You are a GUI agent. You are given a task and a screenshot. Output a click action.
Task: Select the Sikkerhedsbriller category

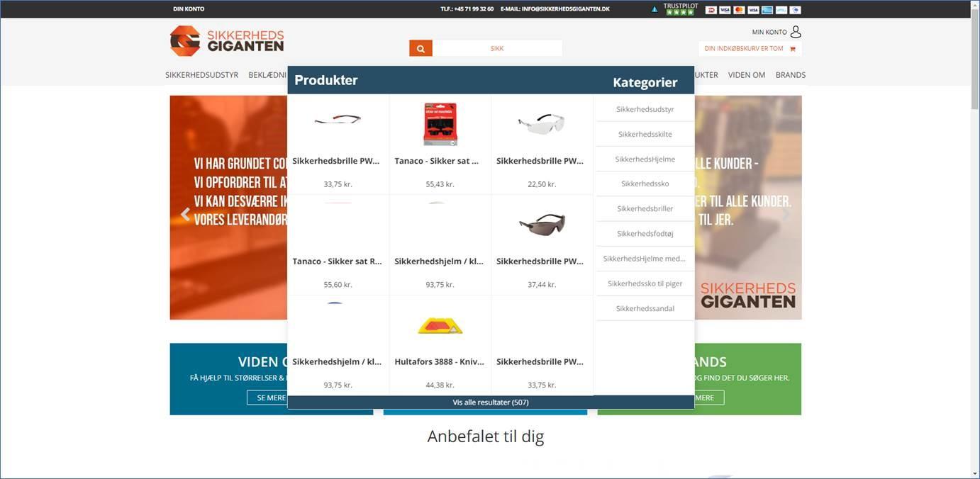644,208
